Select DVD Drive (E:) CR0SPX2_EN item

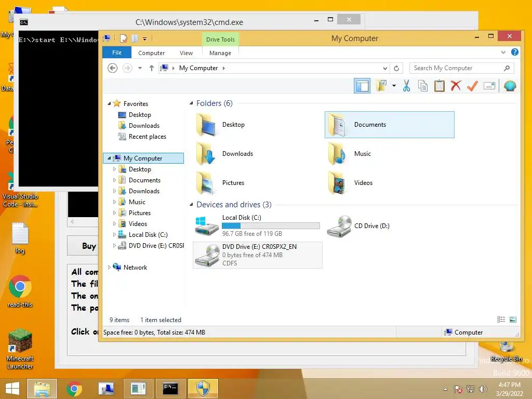pyautogui.click(x=258, y=255)
